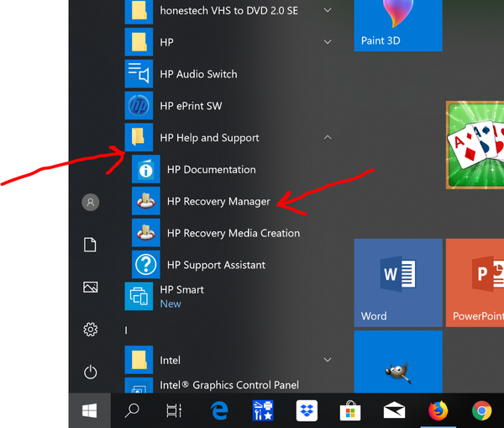504x428 pixels.
Task: Open Task View from the taskbar
Action: pyautogui.click(x=174, y=411)
